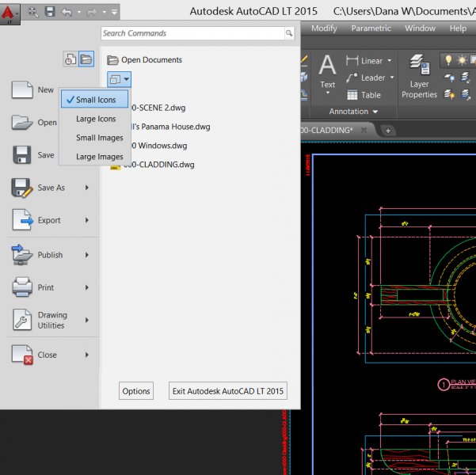
Task: Expand the Print submenu arrow
Action: (87, 287)
